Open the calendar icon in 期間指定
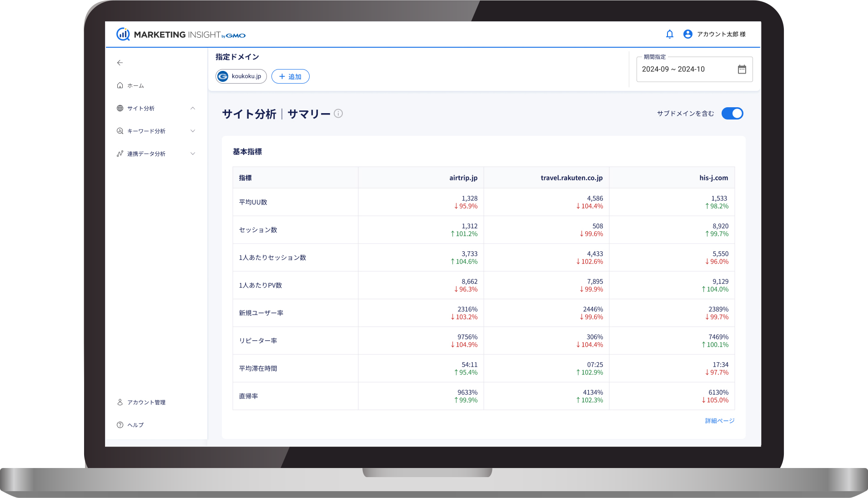The height and width of the screenshot is (498, 868). click(742, 69)
